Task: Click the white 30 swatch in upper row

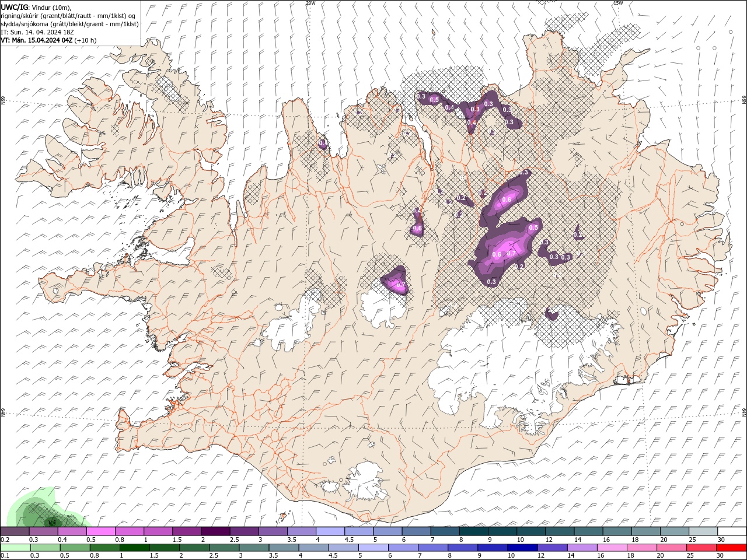Action: [x=732, y=531]
